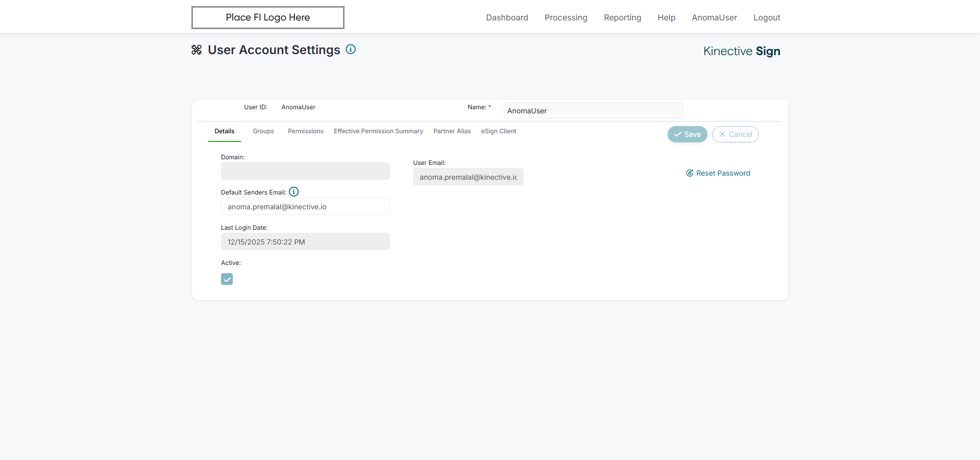Switch to the Details tab
The image size is (980, 460).
tap(225, 131)
